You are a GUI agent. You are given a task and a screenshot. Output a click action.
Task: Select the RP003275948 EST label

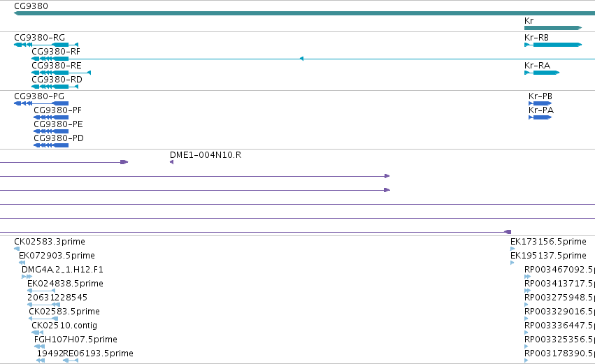point(560,298)
